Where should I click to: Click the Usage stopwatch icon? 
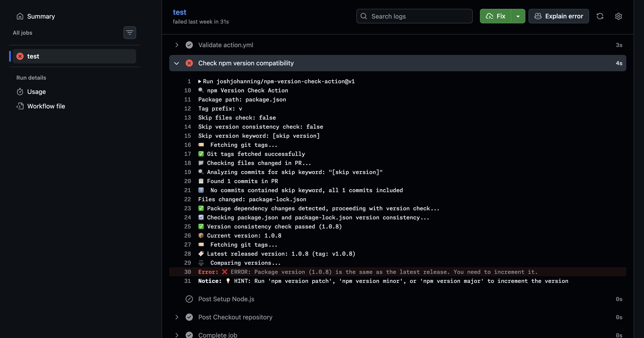pyautogui.click(x=20, y=92)
